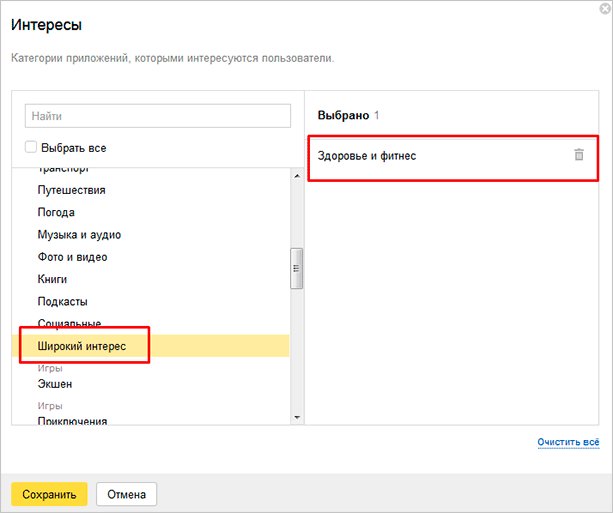Choose Подкасты category
Viewport: 613px width, 513px height.
[62, 301]
